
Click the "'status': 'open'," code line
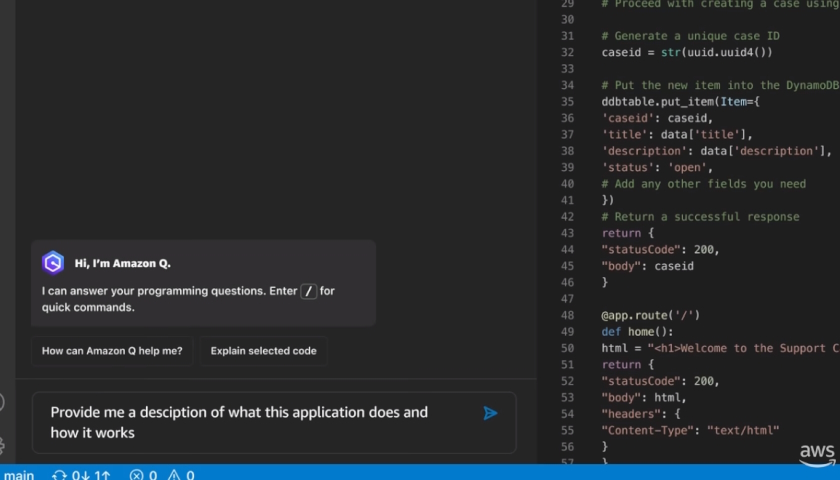657,167
